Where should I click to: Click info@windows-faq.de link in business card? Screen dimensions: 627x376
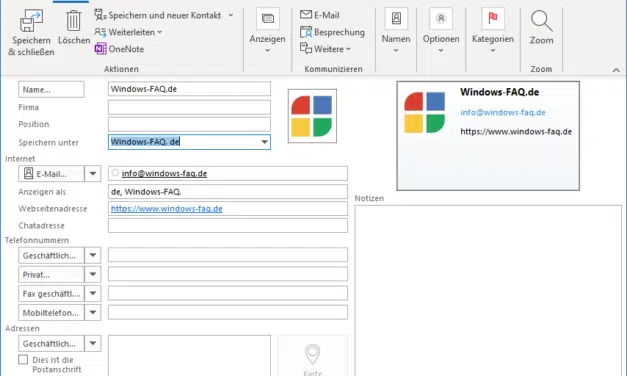503,112
